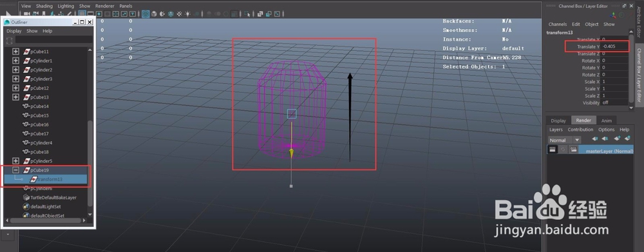Toggle isolate select icon with cursor
This screenshot has width=644, height=252.
click(x=247, y=14)
